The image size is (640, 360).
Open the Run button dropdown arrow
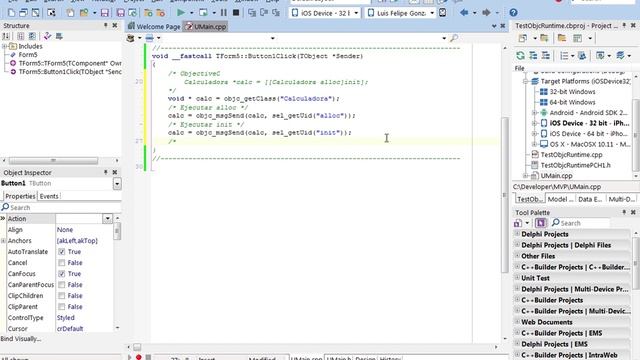[191, 13]
